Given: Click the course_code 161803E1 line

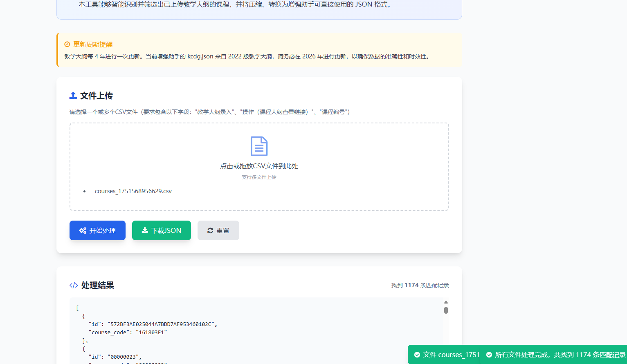Looking at the screenshot, I should tap(128, 332).
